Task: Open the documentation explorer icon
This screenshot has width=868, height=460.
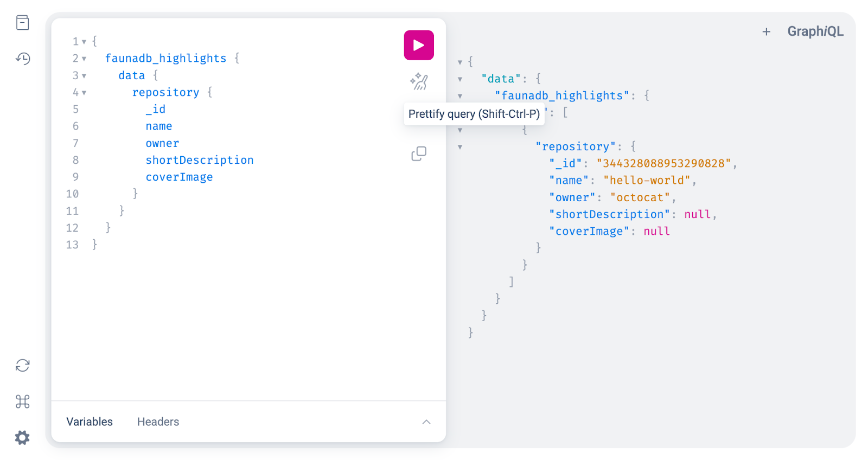Action: pyautogui.click(x=23, y=23)
